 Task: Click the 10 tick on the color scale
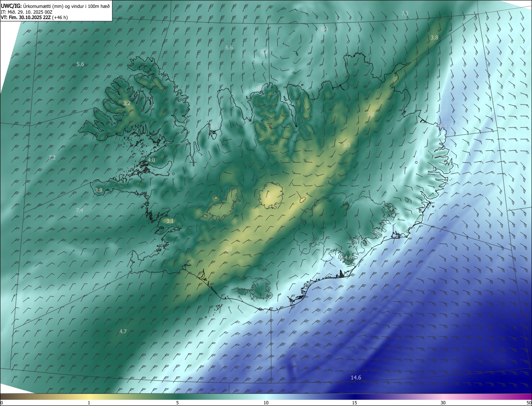[x=266, y=403]
